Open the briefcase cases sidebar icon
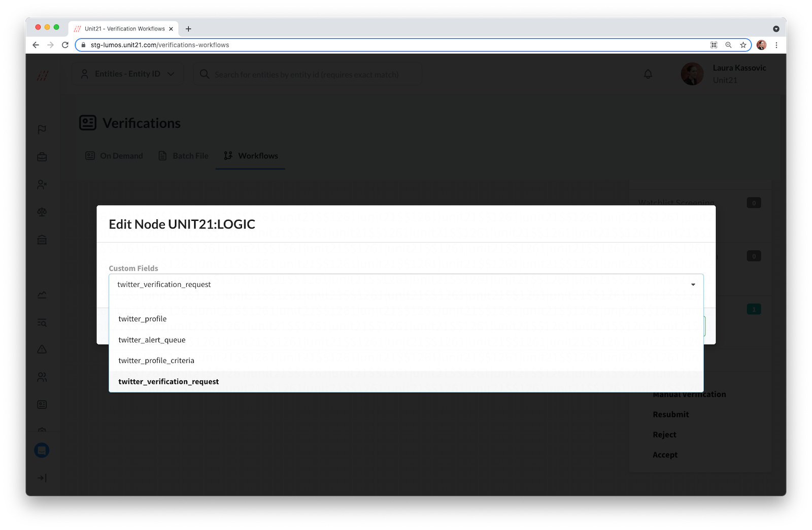Screen dimensions: 812x530 coord(42,157)
